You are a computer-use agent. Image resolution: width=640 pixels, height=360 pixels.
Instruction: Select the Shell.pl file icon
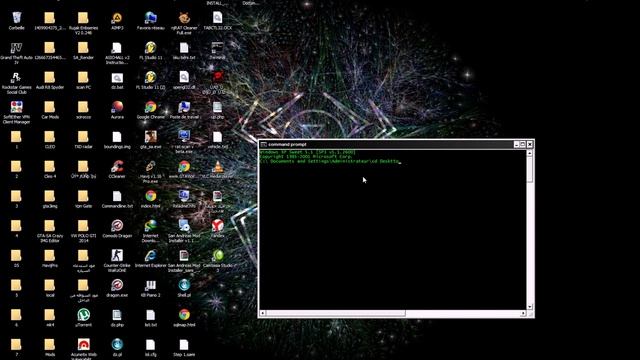(184, 286)
